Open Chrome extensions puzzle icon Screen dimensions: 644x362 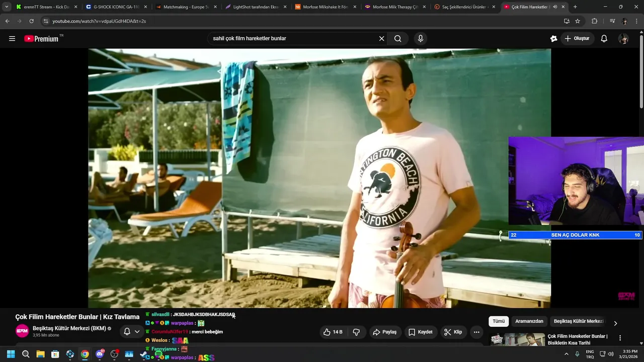pyautogui.click(x=594, y=21)
